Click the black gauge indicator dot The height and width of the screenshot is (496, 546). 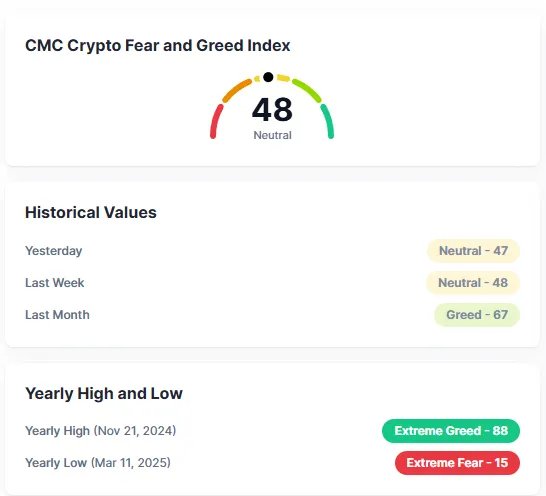click(268, 77)
